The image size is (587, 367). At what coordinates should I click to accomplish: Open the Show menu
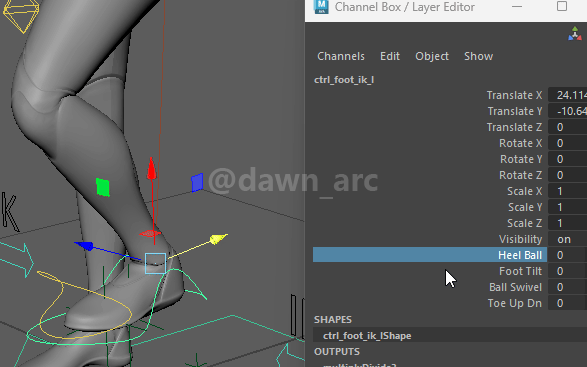(x=478, y=56)
